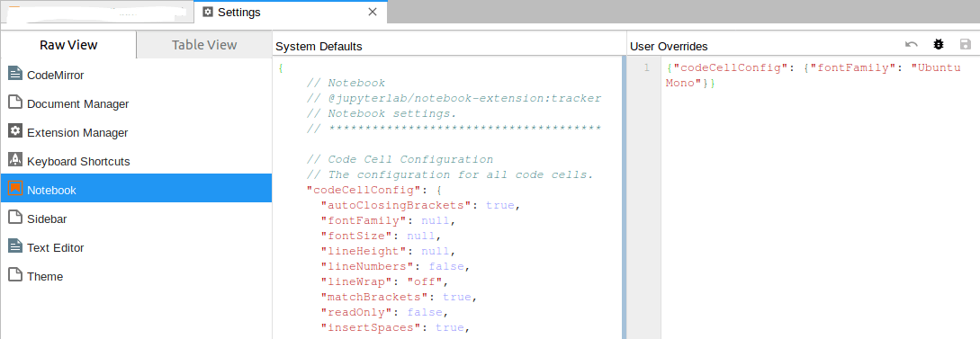Close the Settings tab

point(372,12)
